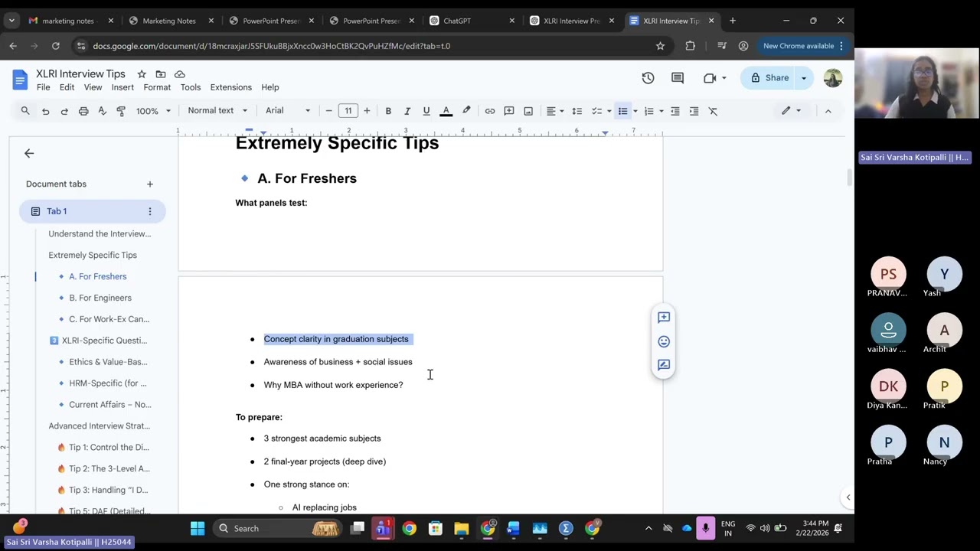
Task: Open the Extensions menu
Action: coord(231,87)
